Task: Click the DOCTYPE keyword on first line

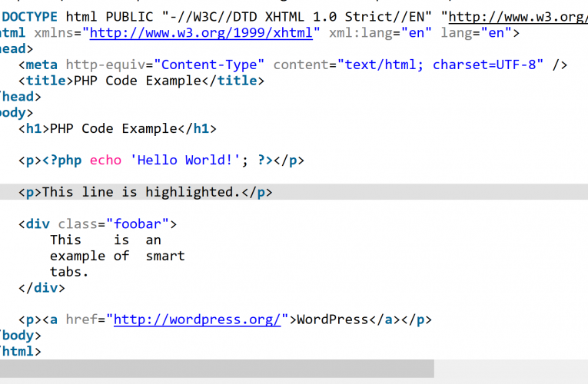Action: (x=30, y=16)
